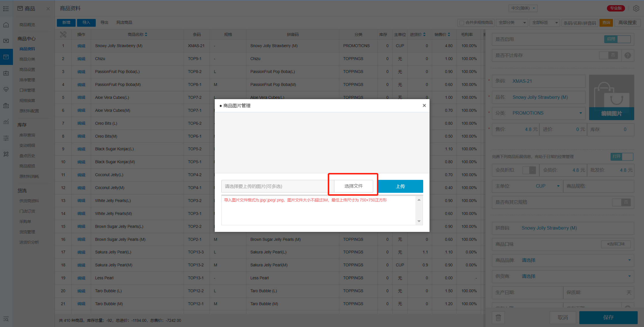Click the trash delete icon at bottom

pos(498,318)
